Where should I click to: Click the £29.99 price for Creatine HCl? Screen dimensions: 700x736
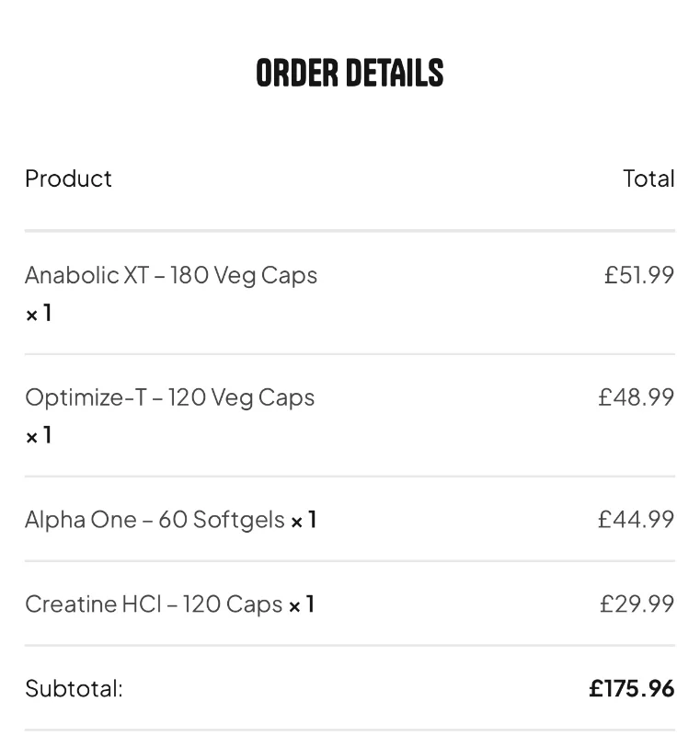pyautogui.click(x=637, y=604)
